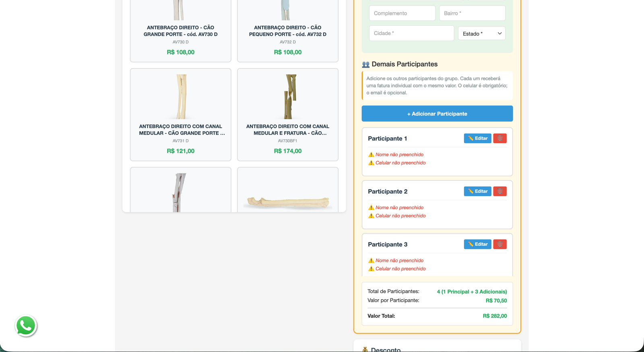Click the Valor Total R$ 282,00 amount

tap(495, 316)
